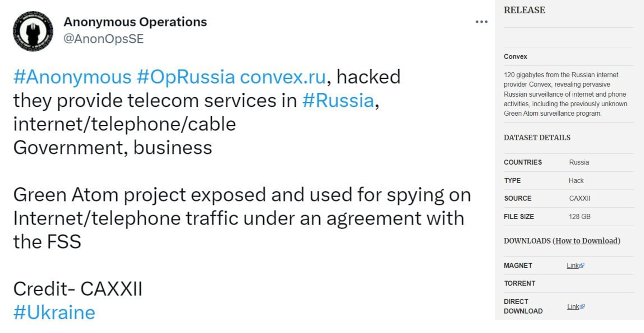Screen dimensions: 644x333
Task: Open the How to Download instructions
Action: point(587,241)
